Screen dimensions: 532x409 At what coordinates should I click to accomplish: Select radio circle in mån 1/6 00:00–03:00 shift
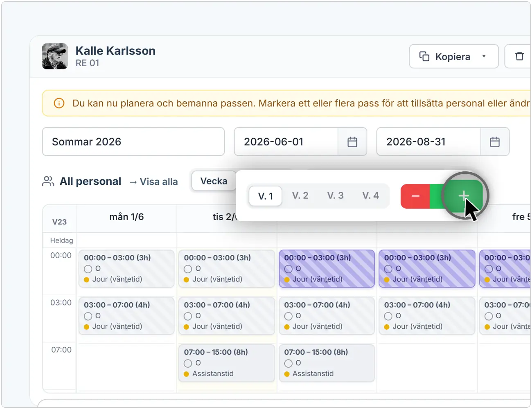click(x=88, y=269)
